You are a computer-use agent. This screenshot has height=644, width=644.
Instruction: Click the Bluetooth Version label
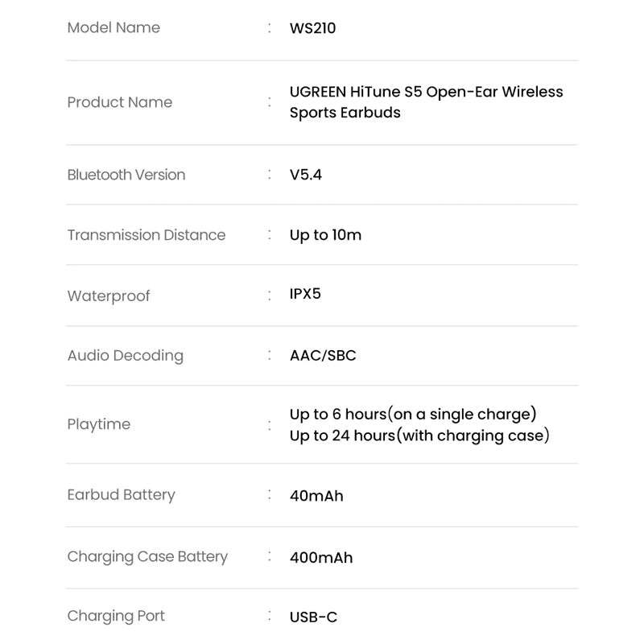coord(126,175)
